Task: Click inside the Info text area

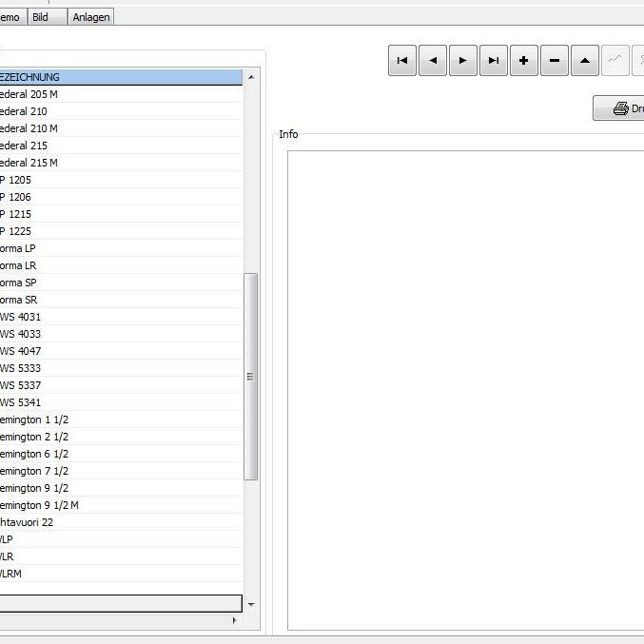Action: (466, 390)
